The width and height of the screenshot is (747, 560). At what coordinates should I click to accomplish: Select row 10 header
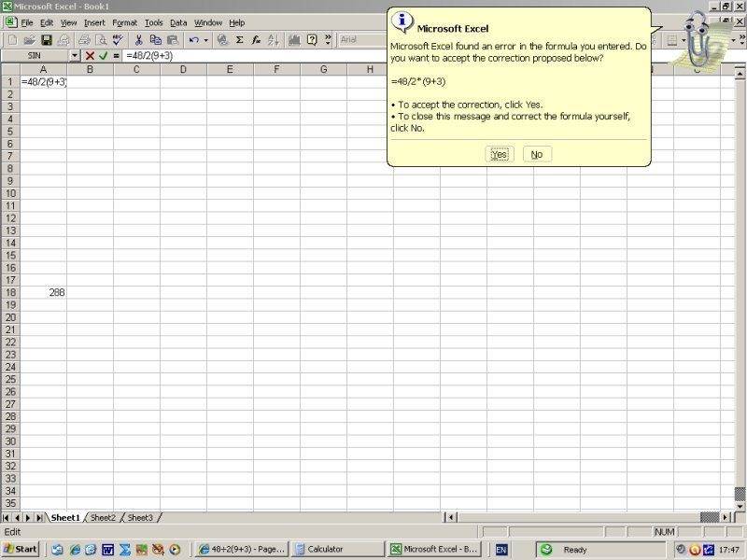pyautogui.click(x=10, y=193)
